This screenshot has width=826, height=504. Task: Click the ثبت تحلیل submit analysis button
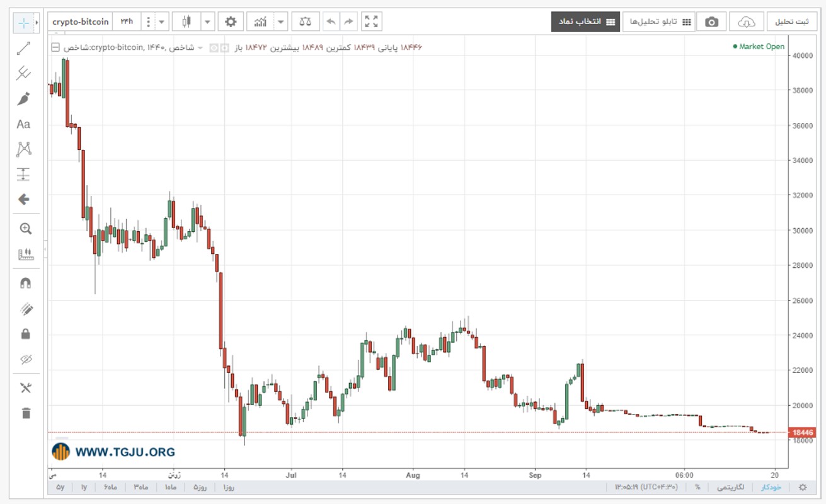tap(793, 22)
